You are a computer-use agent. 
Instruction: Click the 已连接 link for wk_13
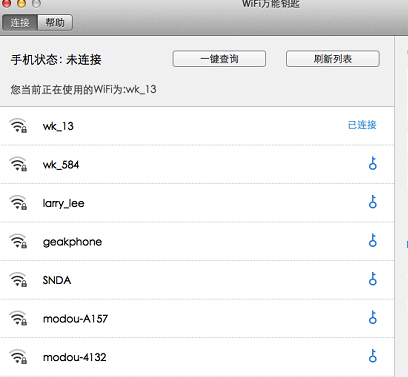click(362, 125)
